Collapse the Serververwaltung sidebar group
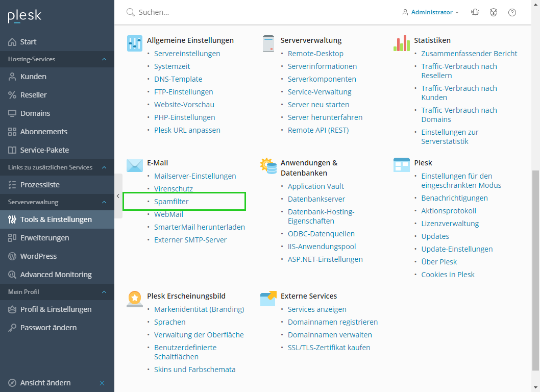This screenshot has width=540, height=392. (104, 202)
